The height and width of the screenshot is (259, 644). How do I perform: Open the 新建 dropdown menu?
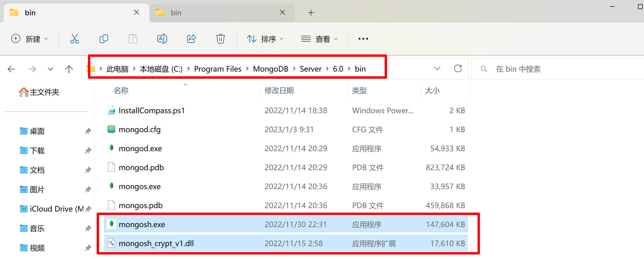pos(30,39)
